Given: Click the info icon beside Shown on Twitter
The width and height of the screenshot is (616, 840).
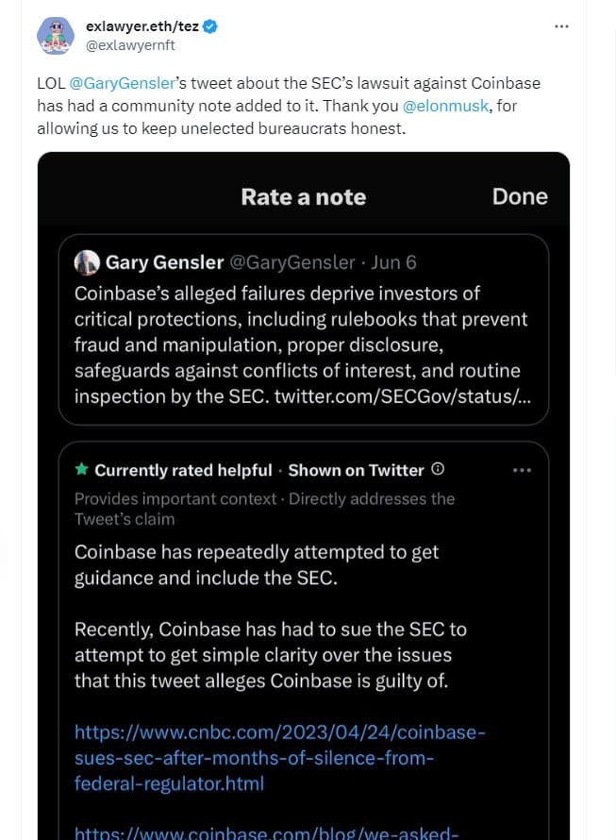Looking at the screenshot, I should pos(438,469).
